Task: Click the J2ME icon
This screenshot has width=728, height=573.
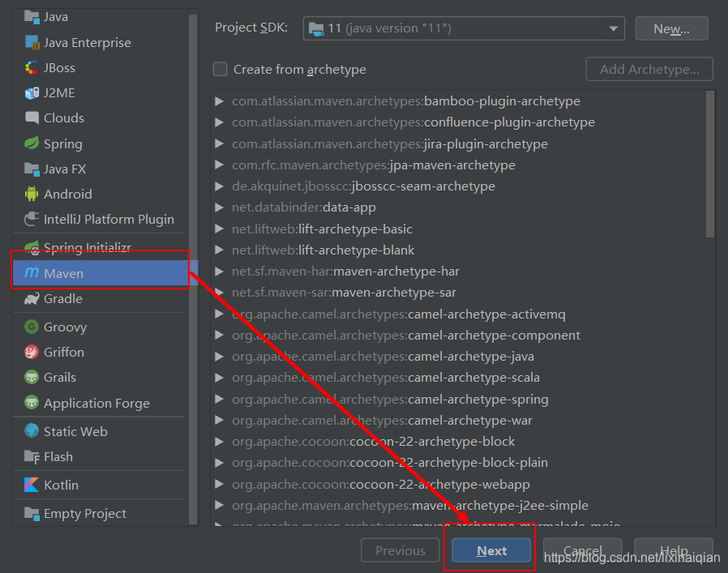Action: pos(32,93)
